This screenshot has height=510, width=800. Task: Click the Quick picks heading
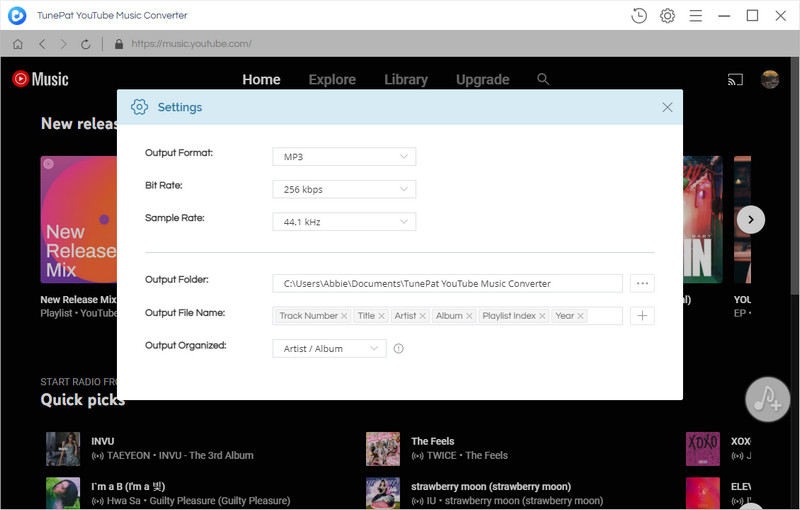pos(83,399)
